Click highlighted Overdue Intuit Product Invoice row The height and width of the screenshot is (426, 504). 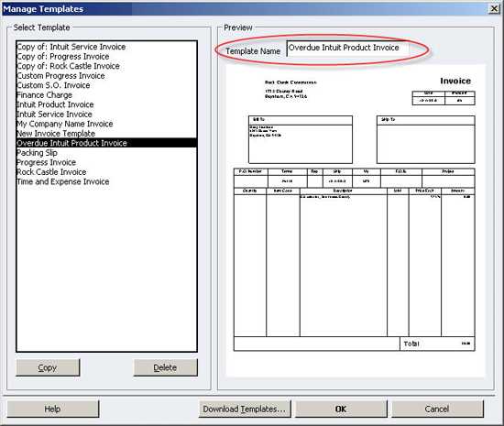(106, 143)
